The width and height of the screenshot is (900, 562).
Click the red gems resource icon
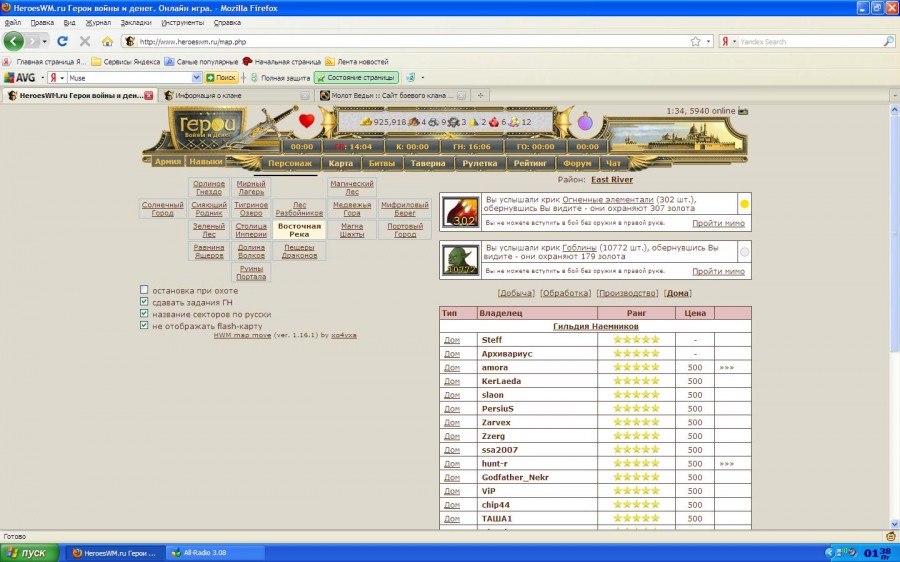tap(494, 122)
